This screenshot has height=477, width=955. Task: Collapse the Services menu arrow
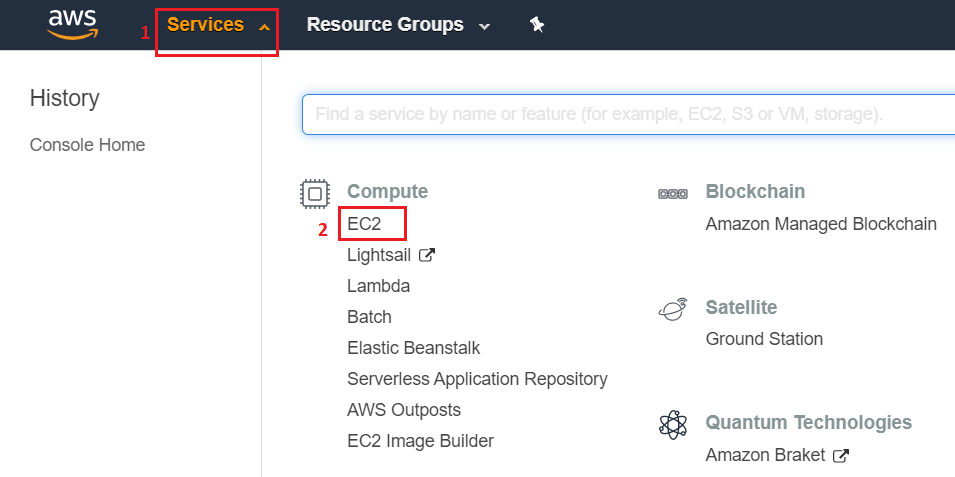click(x=264, y=27)
